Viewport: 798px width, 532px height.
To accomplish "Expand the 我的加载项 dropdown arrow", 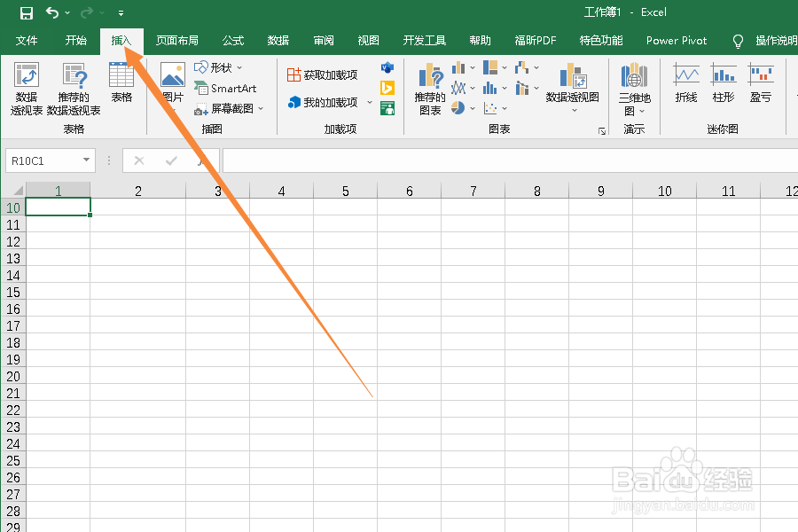I will point(370,102).
